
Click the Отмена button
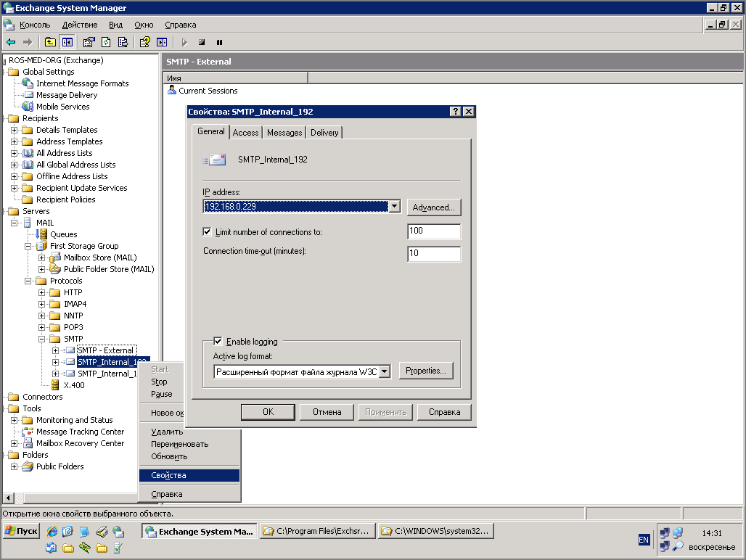(x=327, y=412)
